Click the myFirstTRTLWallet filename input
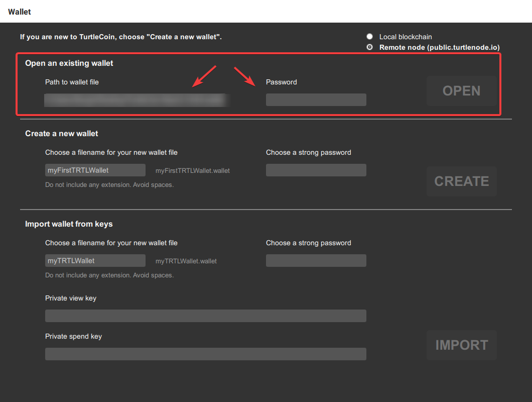The image size is (532, 402). [x=95, y=170]
